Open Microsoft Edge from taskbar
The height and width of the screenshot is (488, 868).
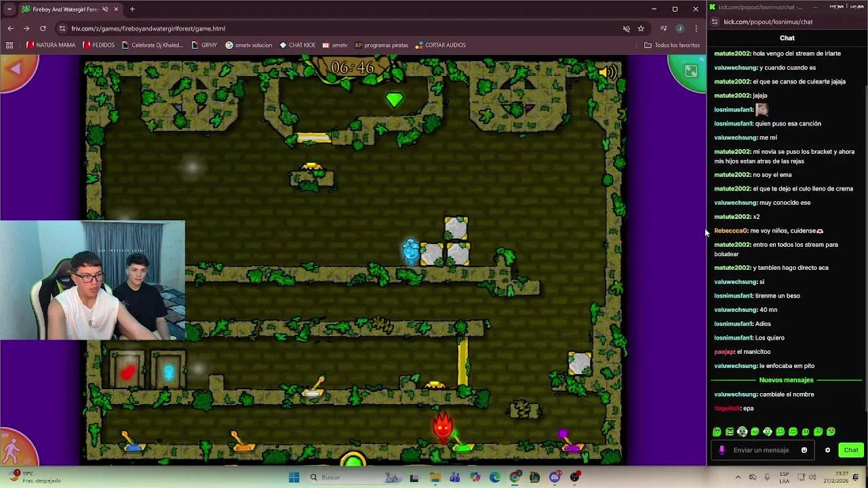(x=495, y=477)
